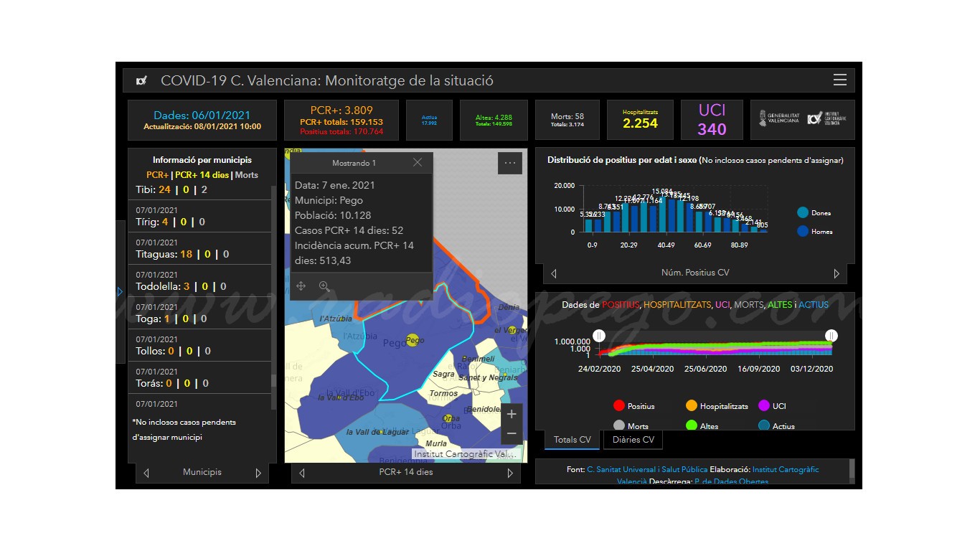980x551 pixels.
Task: Toggle Morts series in the legend
Action: [631, 426]
